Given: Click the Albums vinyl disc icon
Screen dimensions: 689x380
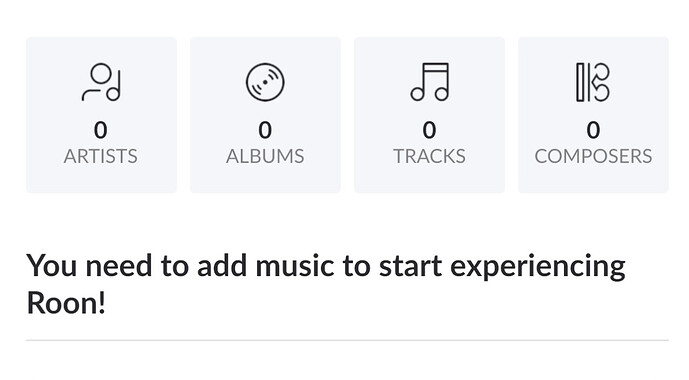Looking at the screenshot, I should coord(265,82).
